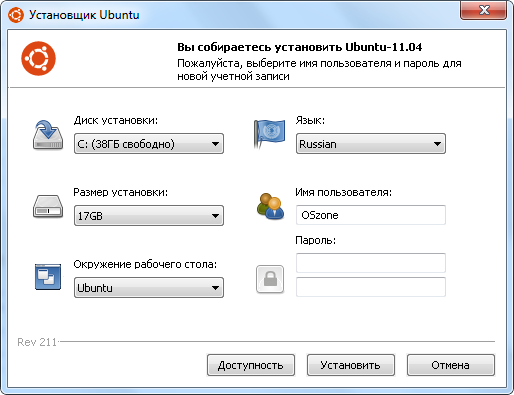Click the blue flag language icon
514x395 pixels.
click(x=269, y=133)
